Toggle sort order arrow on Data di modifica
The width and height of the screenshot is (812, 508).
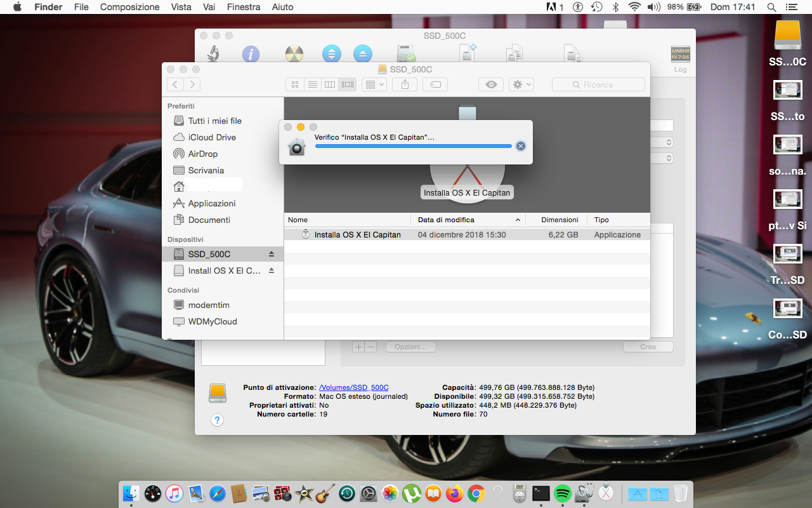[x=518, y=220]
